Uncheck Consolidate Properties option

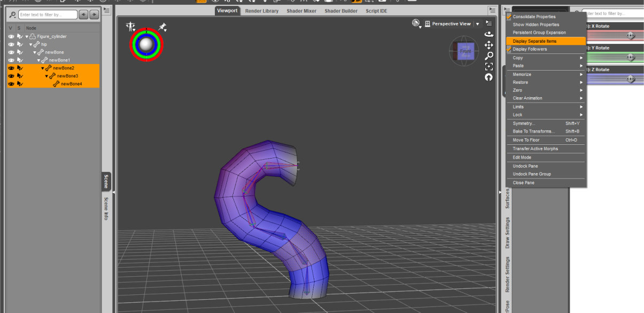tap(509, 17)
